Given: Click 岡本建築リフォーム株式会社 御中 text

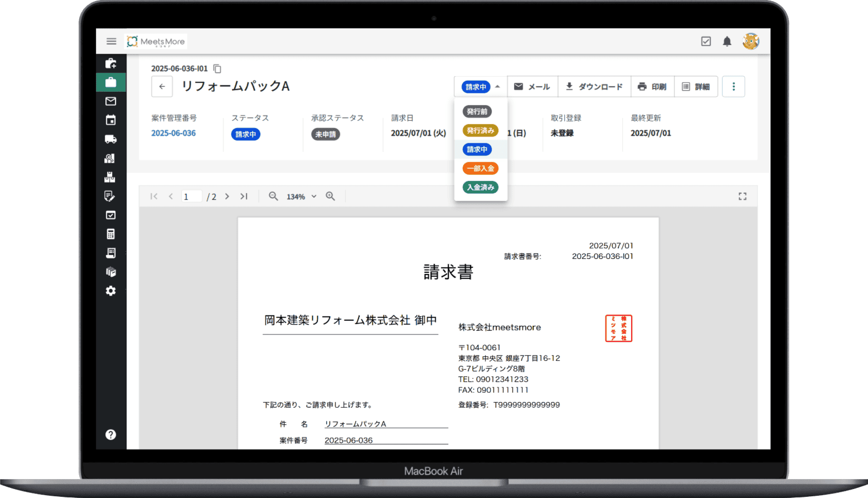Looking at the screenshot, I should tap(351, 320).
